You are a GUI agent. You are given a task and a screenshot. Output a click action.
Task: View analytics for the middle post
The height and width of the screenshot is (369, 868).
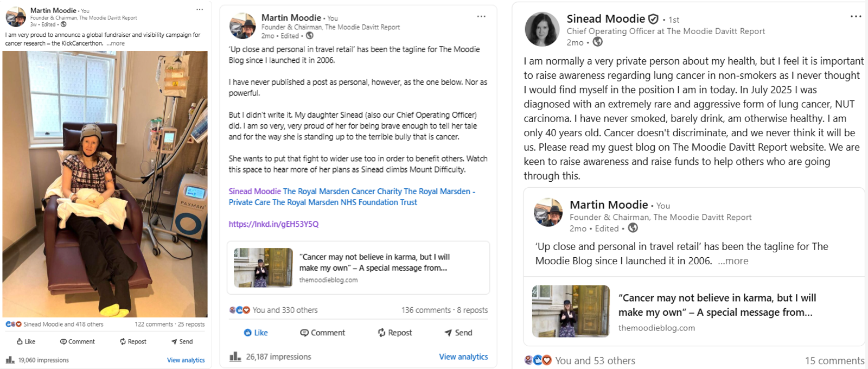coord(463,357)
